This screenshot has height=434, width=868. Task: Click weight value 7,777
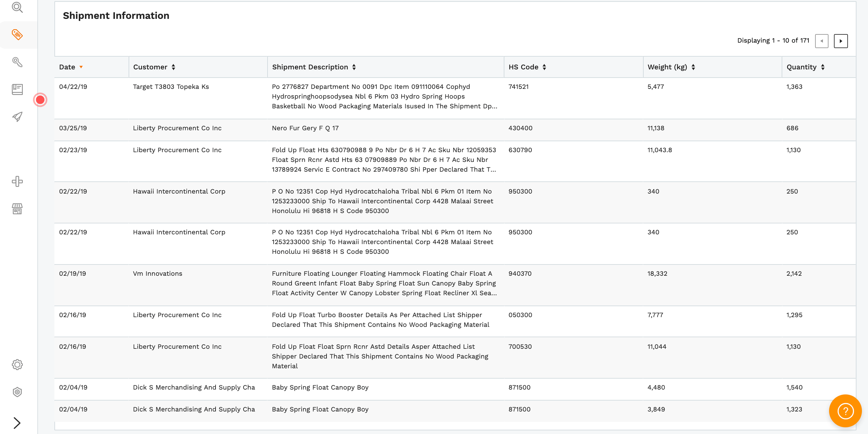coord(655,315)
